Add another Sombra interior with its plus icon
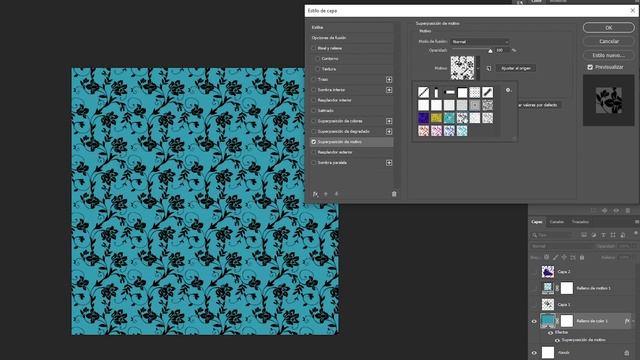640x360 pixels. [389, 90]
